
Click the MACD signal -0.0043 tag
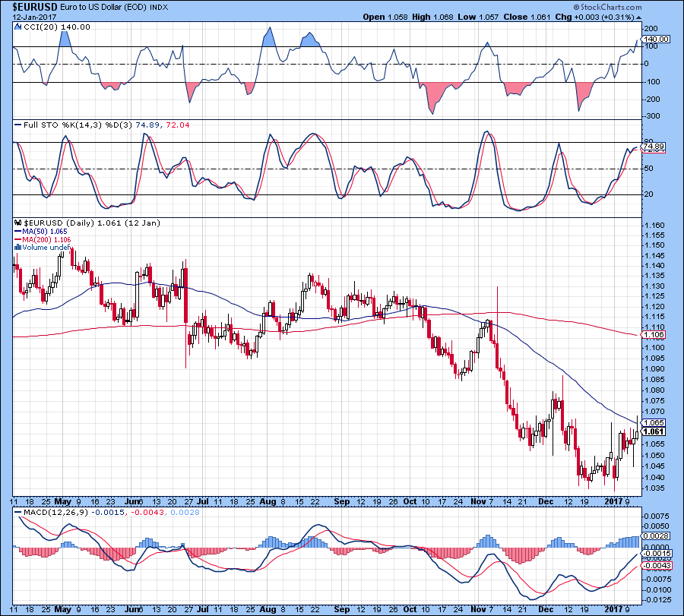click(656, 565)
